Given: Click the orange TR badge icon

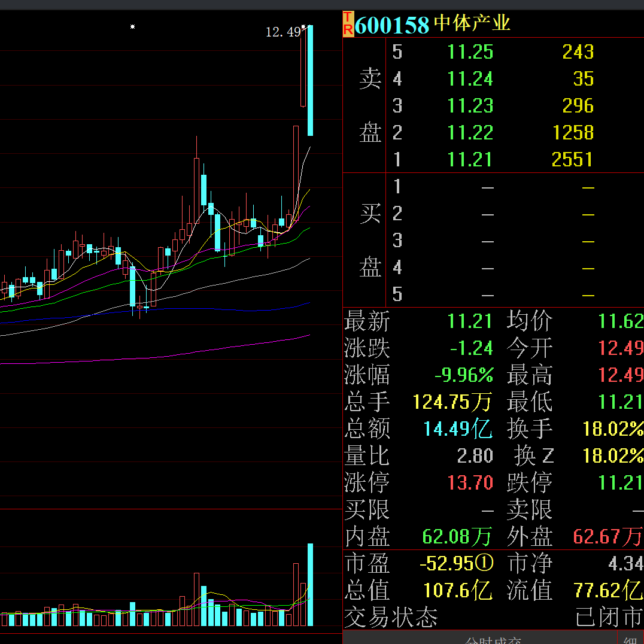Looking at the screenshot, I should coord(348,24).
